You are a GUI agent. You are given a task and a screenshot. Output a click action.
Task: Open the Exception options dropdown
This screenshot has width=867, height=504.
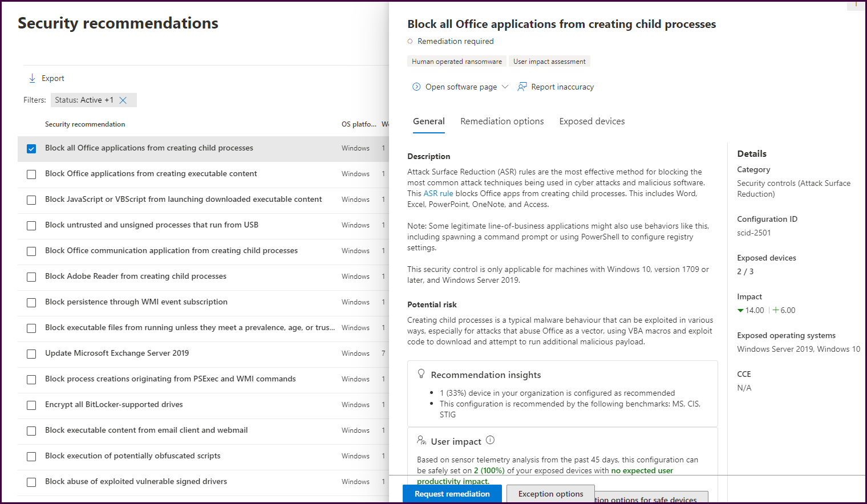tap(550, 494)
